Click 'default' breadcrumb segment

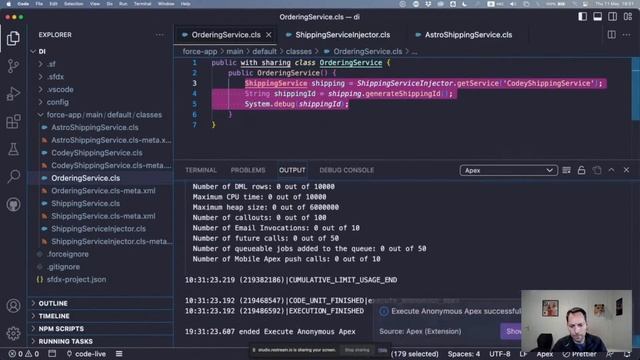click(x=264, y=51)
